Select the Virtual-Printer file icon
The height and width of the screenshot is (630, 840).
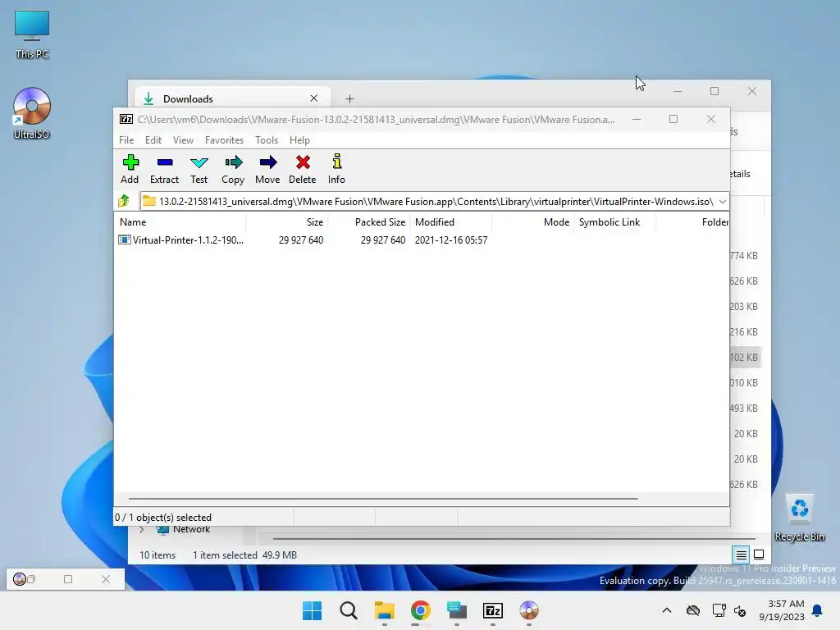(125, 240)
